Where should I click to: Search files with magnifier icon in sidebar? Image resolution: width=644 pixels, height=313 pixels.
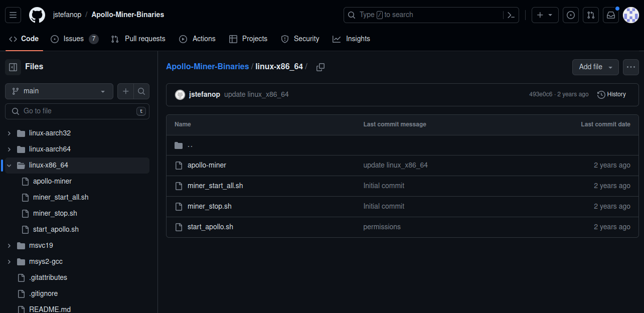pyautogui.click(x=141, y=91)
